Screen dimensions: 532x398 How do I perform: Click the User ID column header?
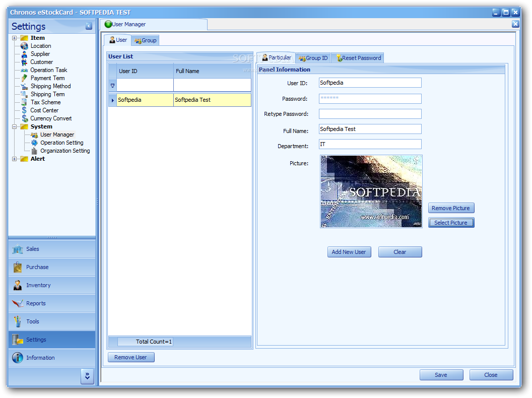click(x=145, y=71)
